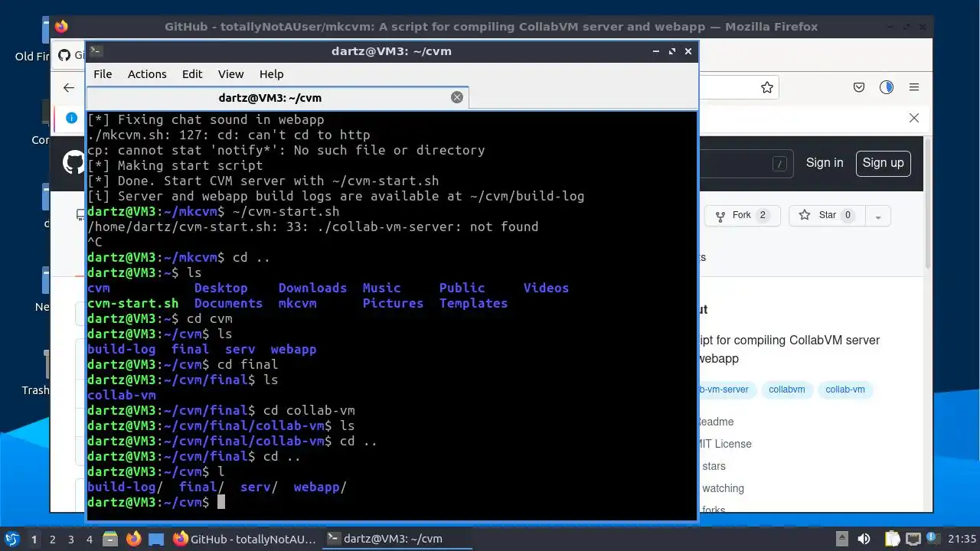Switch to workspace 2
This screenshot has width=980, height=551.
[x=52, y=539]
